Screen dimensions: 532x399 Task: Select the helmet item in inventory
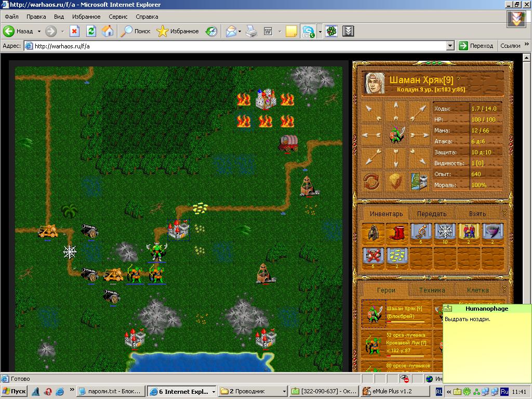pyautogui.click(x=373, y=233)
